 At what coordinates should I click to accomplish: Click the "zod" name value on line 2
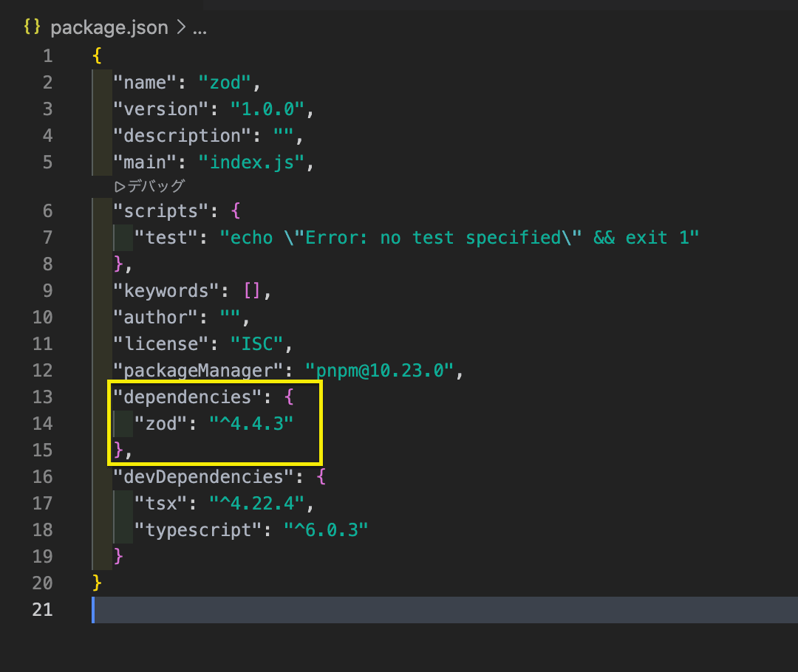[x=225, y=83]
